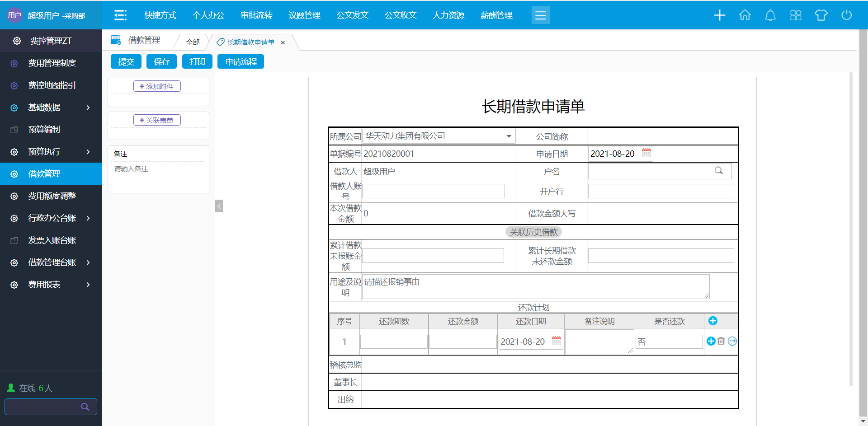The image size is (868, 426).
Task: Delete repayment row with trash icon
Action: [x=721, y=342]
